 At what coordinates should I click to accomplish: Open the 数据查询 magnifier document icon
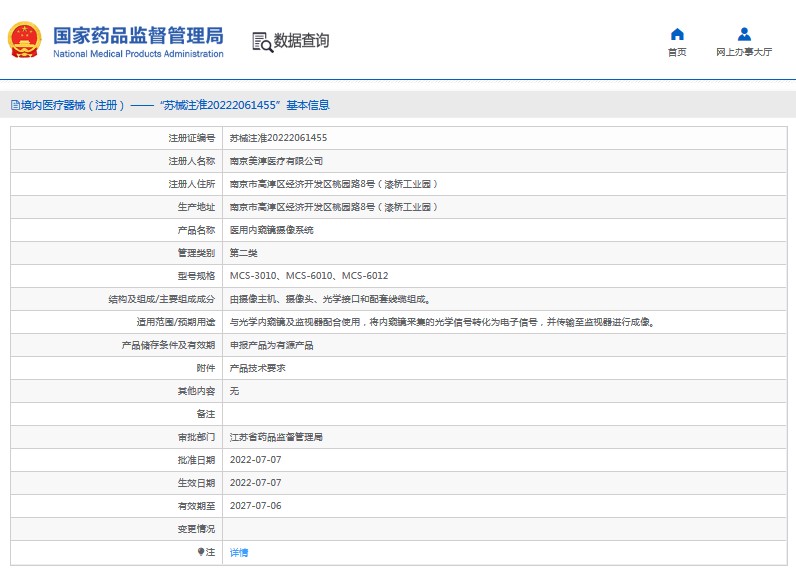pyautogui.click(x=262, y=41)
